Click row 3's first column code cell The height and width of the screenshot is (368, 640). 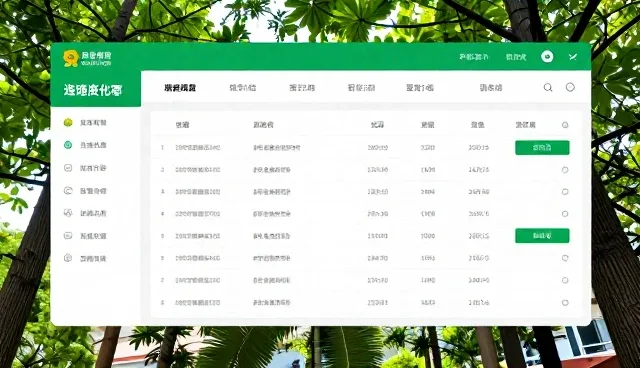198,192
